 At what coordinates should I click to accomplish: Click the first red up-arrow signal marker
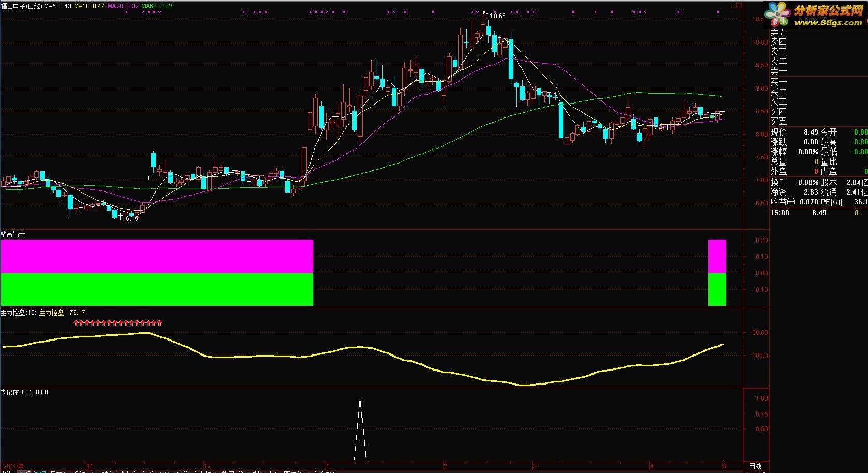tap(77, 323)
